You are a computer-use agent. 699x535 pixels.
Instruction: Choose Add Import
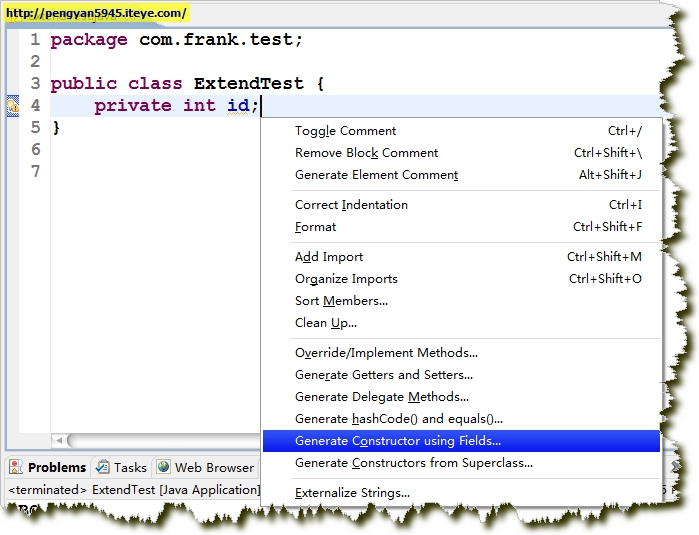(x=461, y=257)
